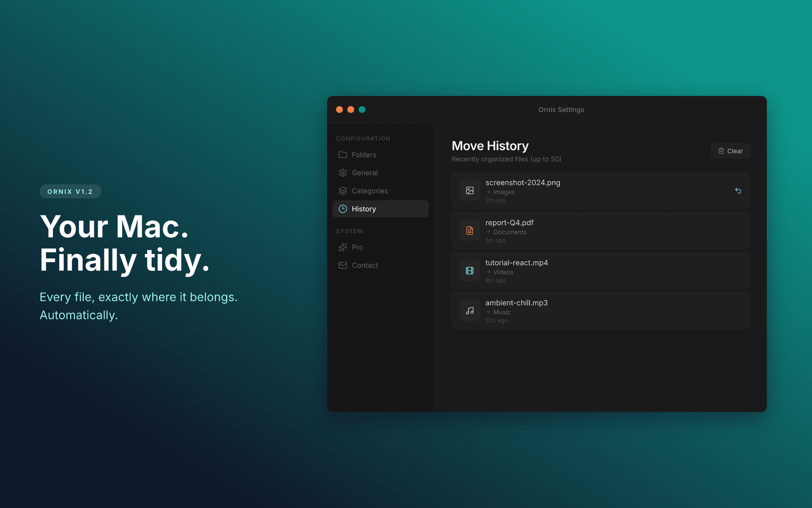
Task: Select the ambient-chill.mp3 history entry
Action: tap(601, 310)
